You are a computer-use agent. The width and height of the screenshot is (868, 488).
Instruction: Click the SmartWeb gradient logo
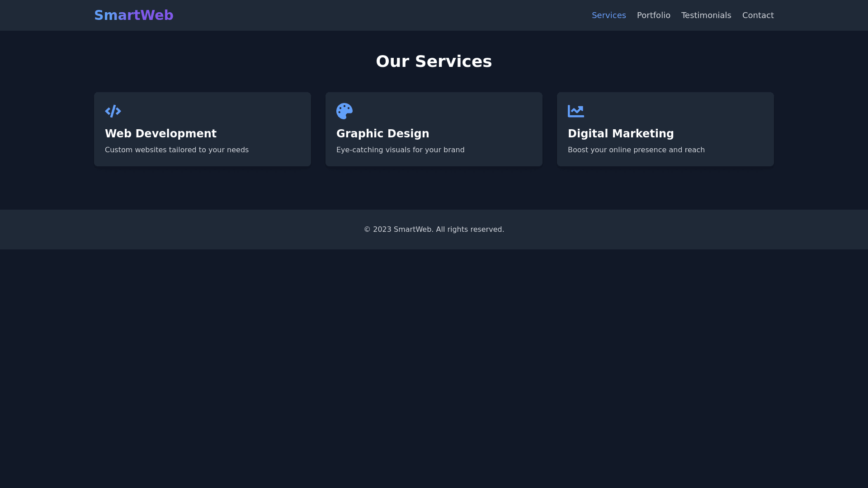134,15
